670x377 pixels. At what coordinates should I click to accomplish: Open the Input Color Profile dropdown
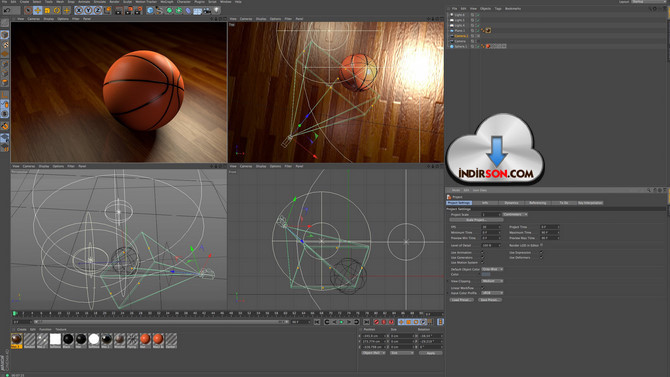click(x=492, y=293)
